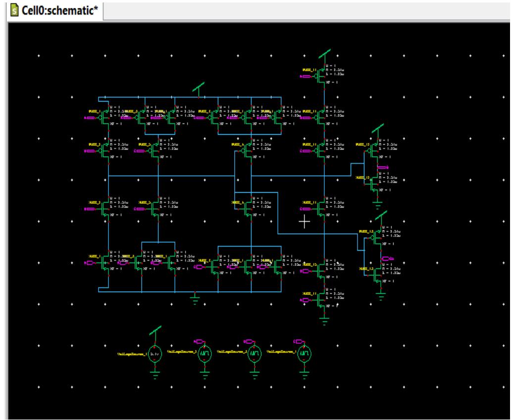Click the VoltageSource_1 instance name label
This screenshot has height=420, width=513.
[131, 353]
